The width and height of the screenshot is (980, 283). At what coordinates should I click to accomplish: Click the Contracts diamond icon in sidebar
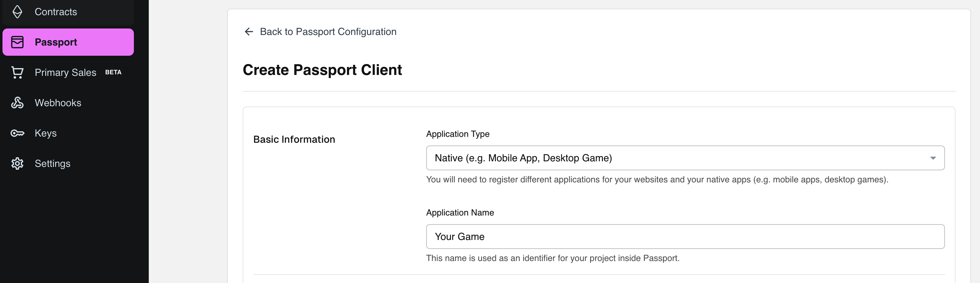(17, 12)
